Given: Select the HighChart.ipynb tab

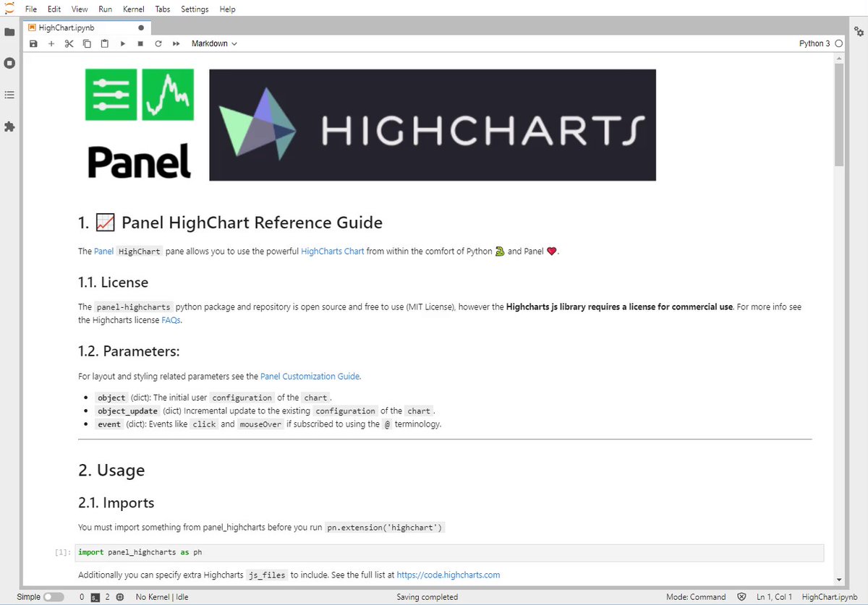Looking at the screenshot, I should tap(80, 26).
